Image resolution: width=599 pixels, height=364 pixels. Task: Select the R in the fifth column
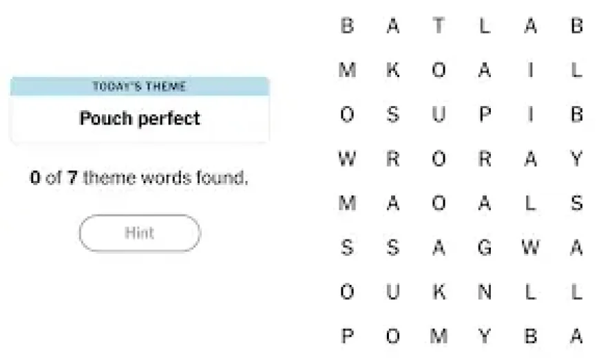click(x=485, y=160)
